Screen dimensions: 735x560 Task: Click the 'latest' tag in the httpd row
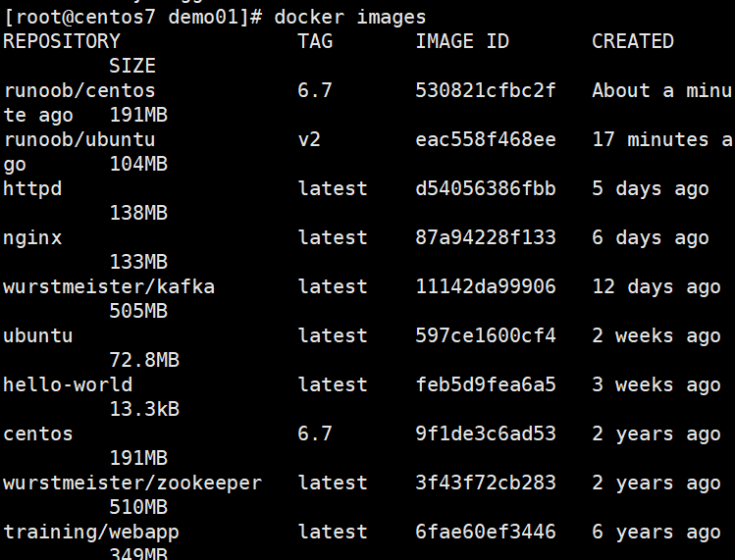[x=333, y=189]
